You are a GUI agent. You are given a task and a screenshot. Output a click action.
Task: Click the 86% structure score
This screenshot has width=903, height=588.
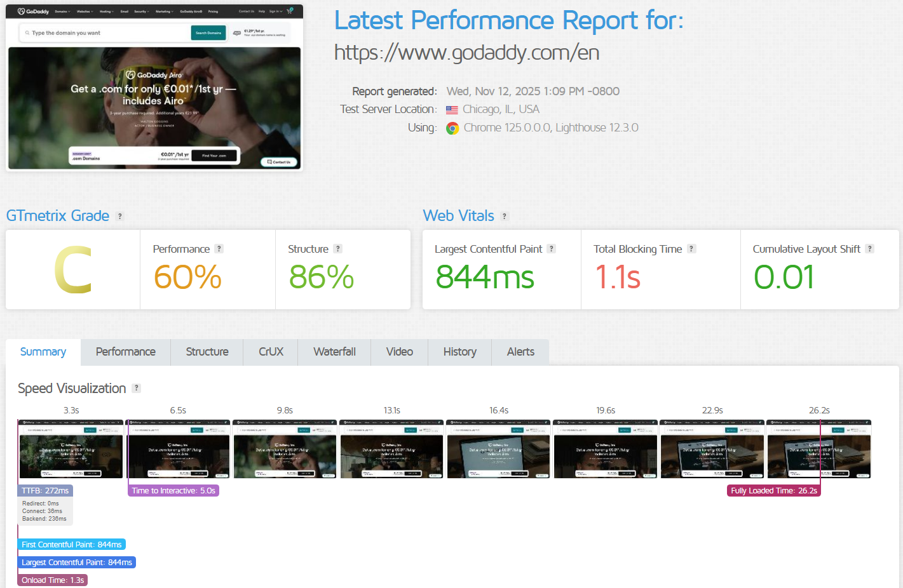click(x=322, y=277)
